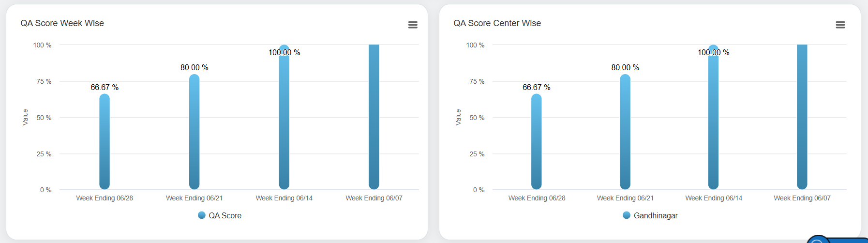Click the 80.00 % label in Center Wise chart

click(x=625, y=67)
